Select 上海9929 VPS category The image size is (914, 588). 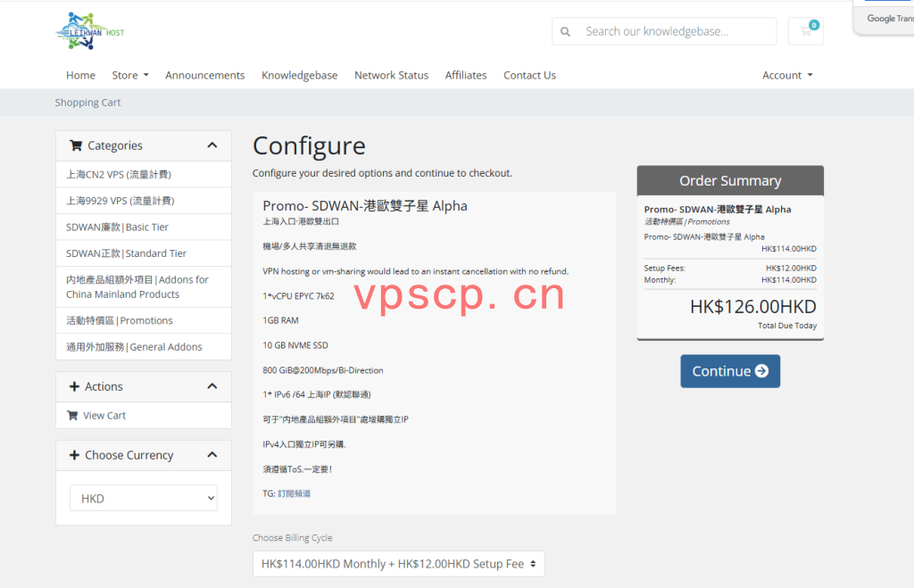click(x=144, y=201)
